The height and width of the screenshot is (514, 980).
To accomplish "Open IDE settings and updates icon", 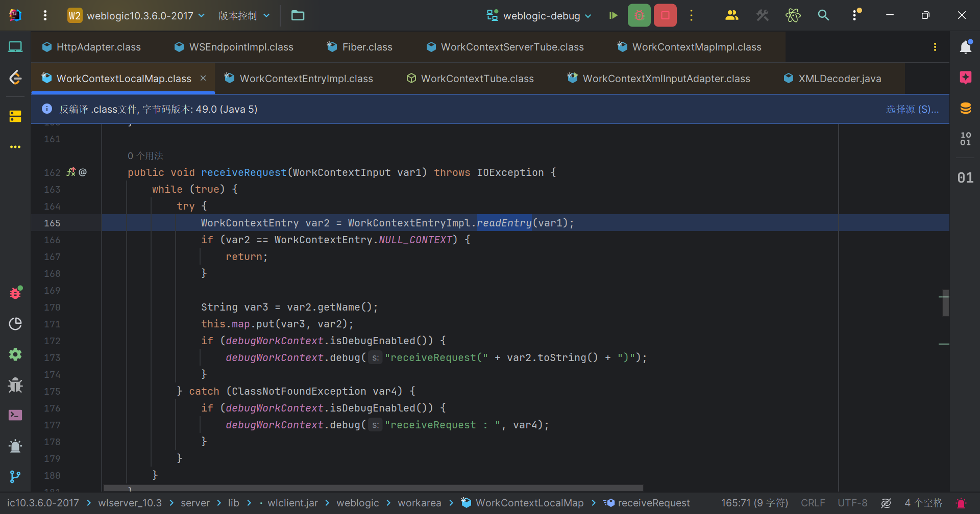I will 856,14.
